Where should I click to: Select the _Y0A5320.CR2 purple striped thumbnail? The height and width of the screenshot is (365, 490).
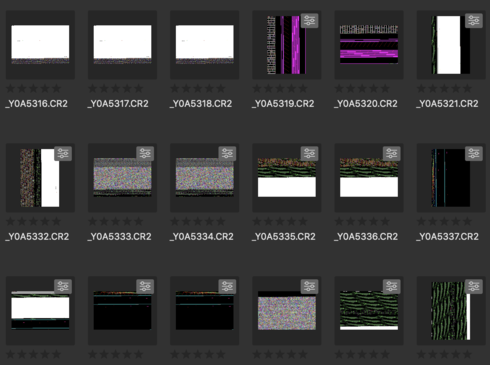point(369,44)
